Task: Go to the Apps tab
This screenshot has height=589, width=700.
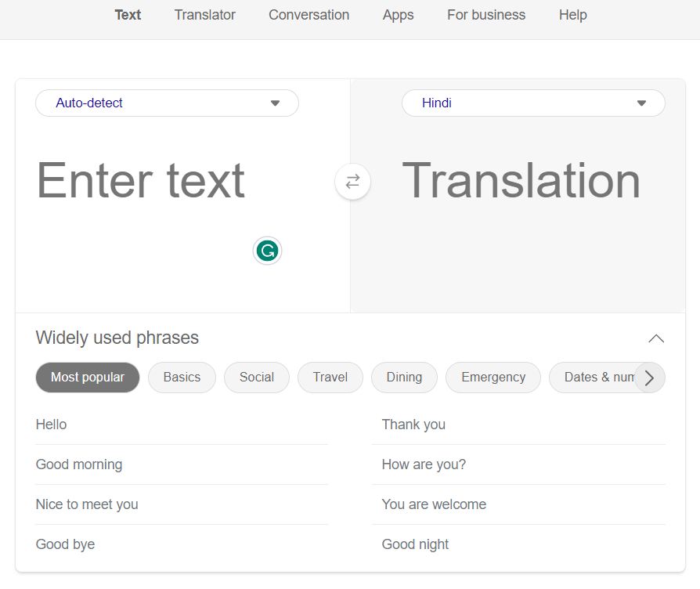Action: click(x=399, y=15)
